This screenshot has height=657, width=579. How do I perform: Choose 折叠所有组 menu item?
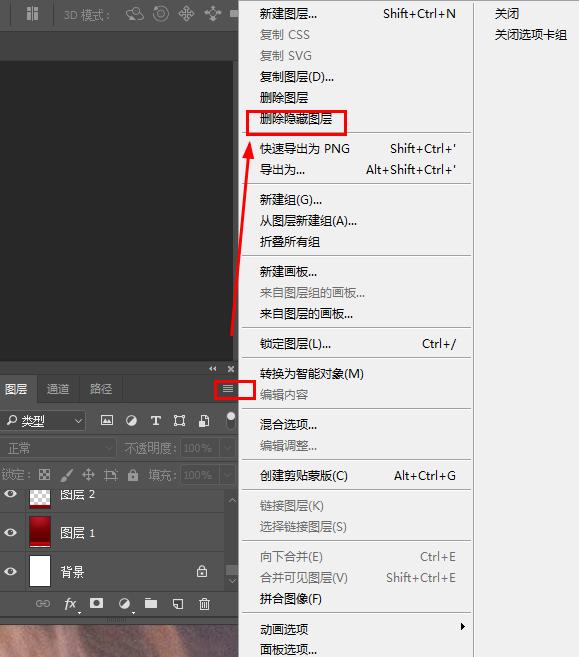point(290,242)
